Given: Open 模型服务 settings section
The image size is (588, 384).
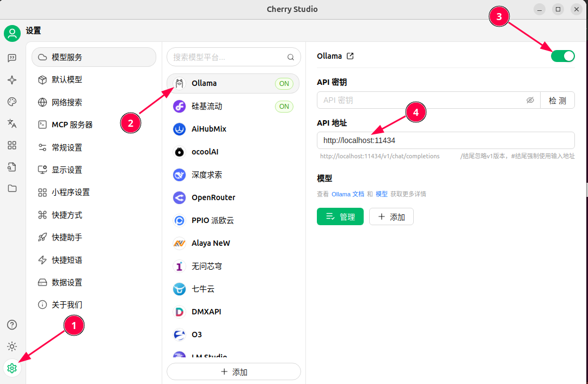Looking at the screenshot, I should pyautogui.click(x=94, y=57).
